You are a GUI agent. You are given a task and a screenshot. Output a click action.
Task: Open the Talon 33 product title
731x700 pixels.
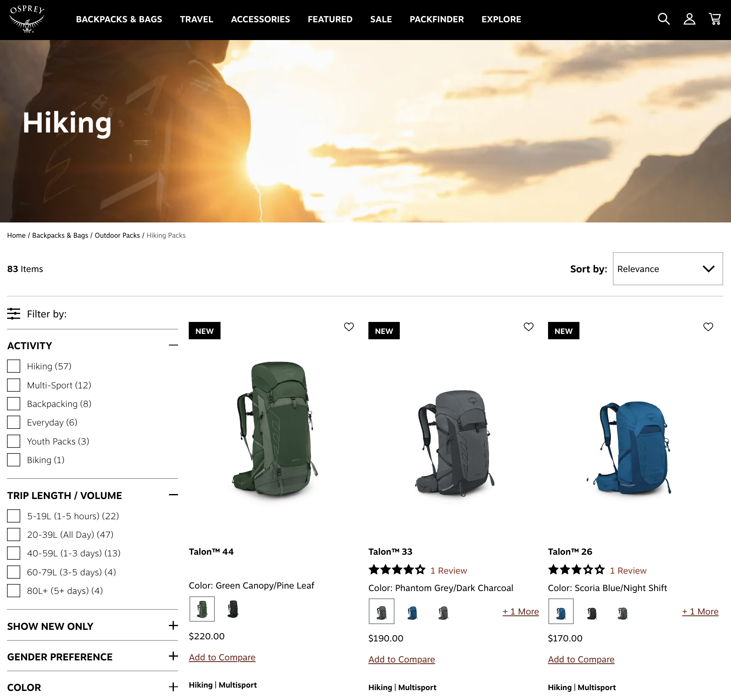point(390,551)
